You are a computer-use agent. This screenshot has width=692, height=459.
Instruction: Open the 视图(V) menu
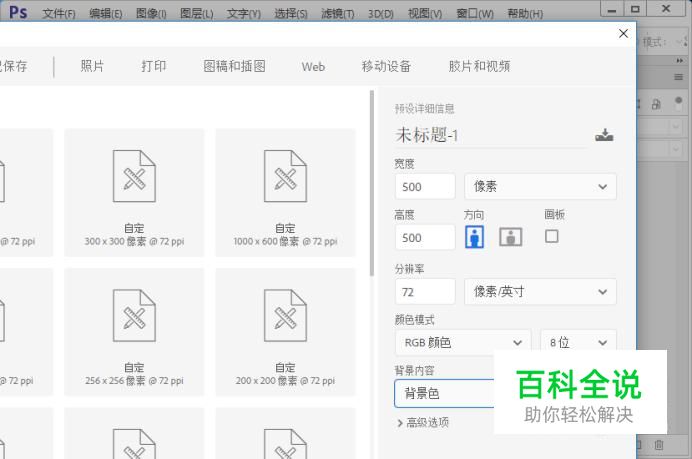click(425, 14)
